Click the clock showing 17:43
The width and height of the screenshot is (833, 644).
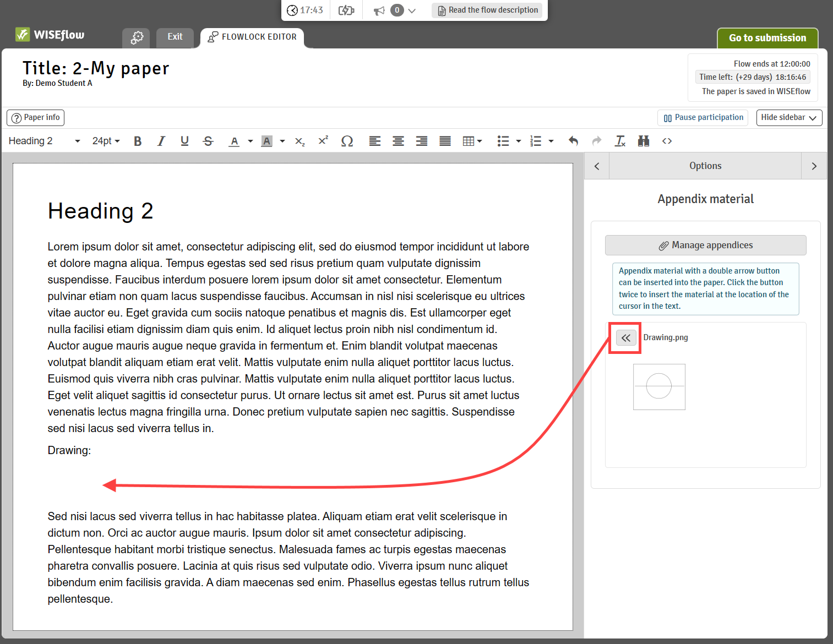(304, 10)
